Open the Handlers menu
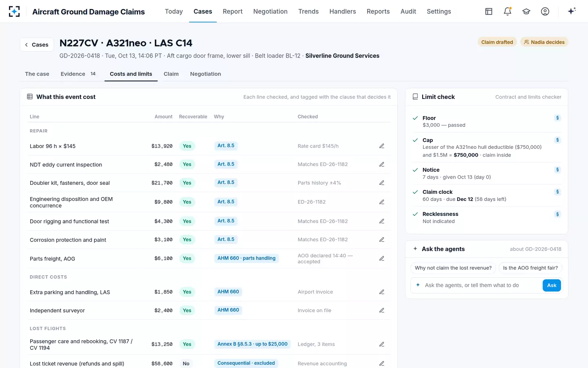This screenshot has height=368, width=588. tap(343, 11)
